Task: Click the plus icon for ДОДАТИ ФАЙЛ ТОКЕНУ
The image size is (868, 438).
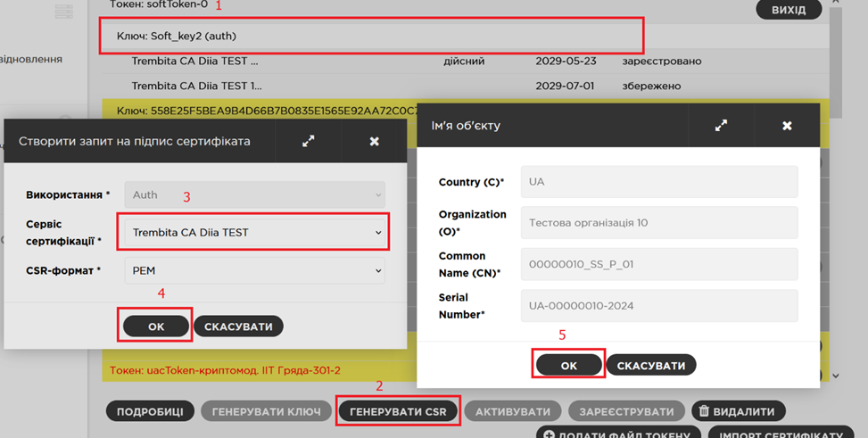Action: pos(549,435)
